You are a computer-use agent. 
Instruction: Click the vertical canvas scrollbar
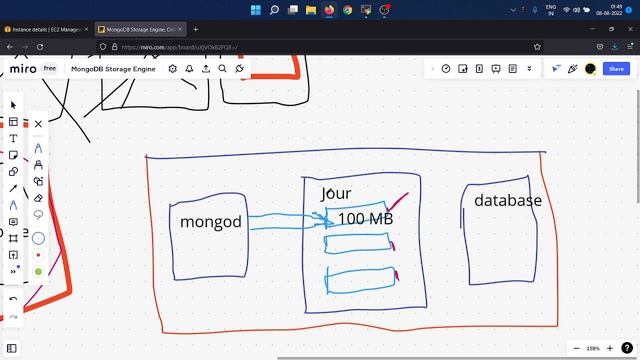(x=638, y=146)
